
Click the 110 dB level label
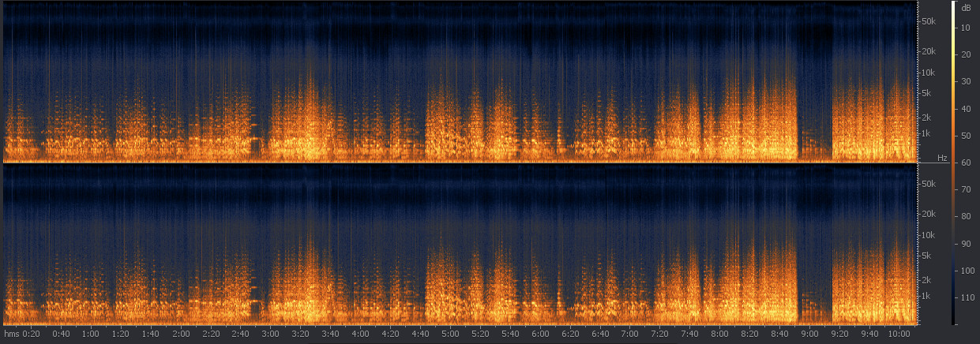(x=966, y=298)
